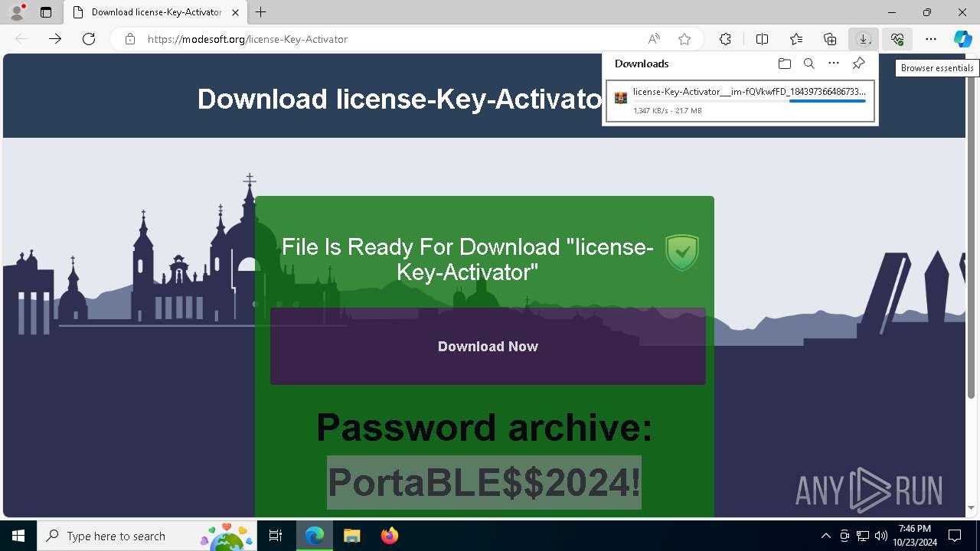
Task: Open the volume control in system tray
Action: click(881, 536)
